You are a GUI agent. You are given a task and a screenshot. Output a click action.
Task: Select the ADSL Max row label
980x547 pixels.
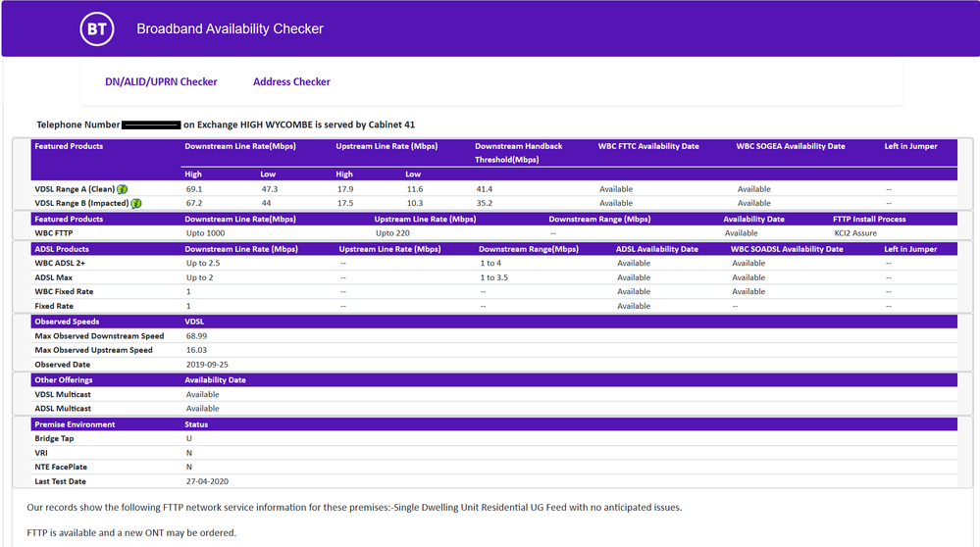tap(53, 277)
